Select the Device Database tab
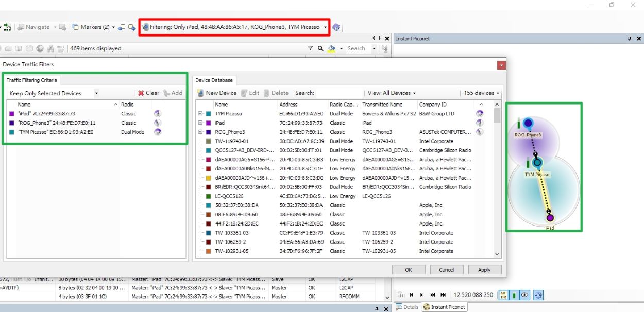 pyautogui.click(x=214, y=80)
